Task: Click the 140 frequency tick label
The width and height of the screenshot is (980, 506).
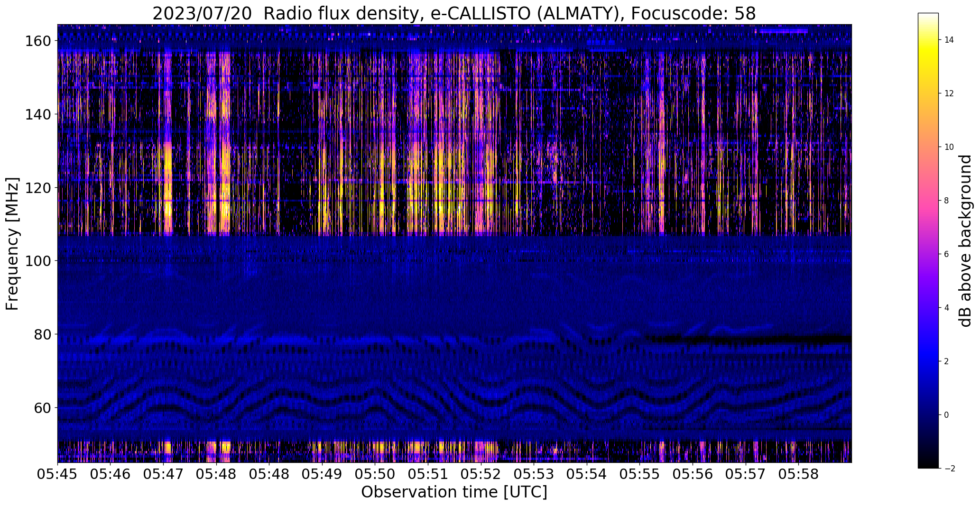Action: [38, 115]
